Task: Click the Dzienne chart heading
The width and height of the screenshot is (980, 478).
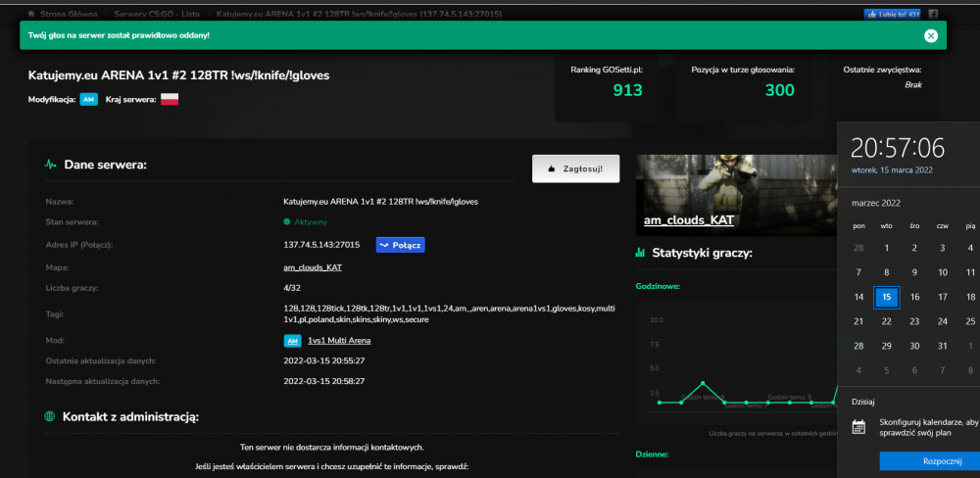Action: pyautogui.click(x=652, y=454)
